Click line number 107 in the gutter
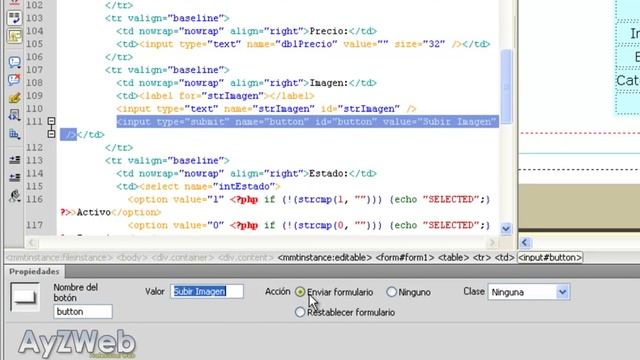The image size is (640, 360). coord(35,70)
